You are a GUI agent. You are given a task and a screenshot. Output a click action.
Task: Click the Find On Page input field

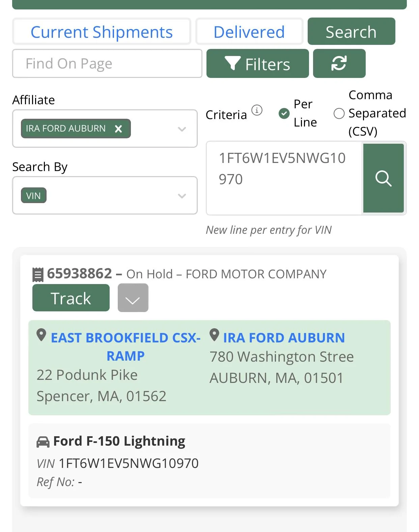(107, 63)
